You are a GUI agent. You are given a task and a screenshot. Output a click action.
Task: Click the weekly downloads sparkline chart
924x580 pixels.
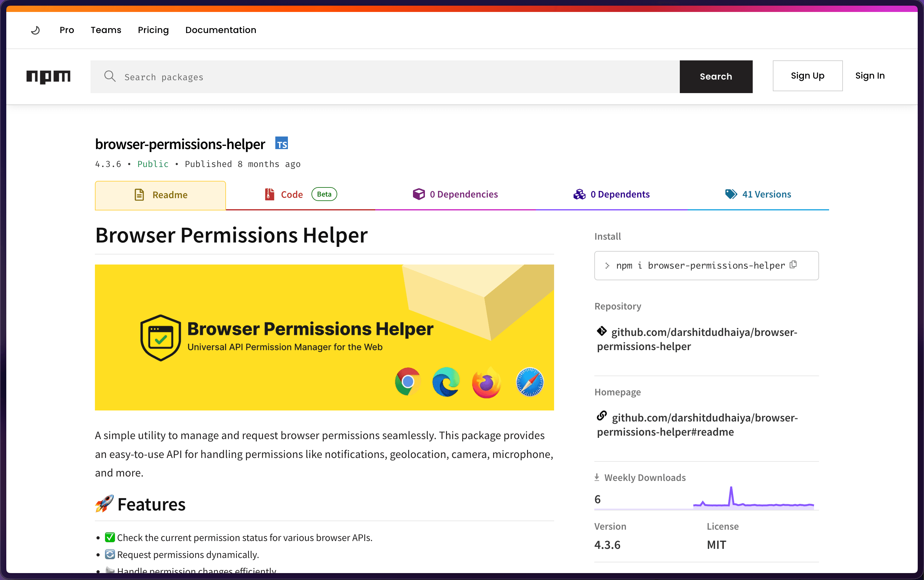753,498
